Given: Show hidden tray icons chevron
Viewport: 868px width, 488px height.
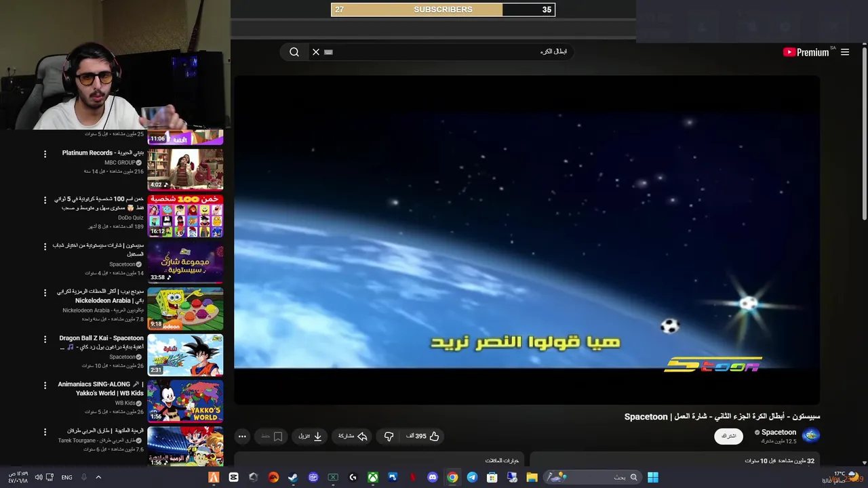Looking at the screenshot, I should [x=98, y=477].
